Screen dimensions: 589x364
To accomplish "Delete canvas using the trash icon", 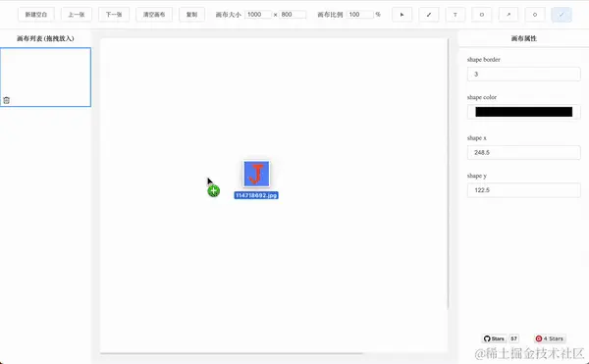I will pos(7,100).
